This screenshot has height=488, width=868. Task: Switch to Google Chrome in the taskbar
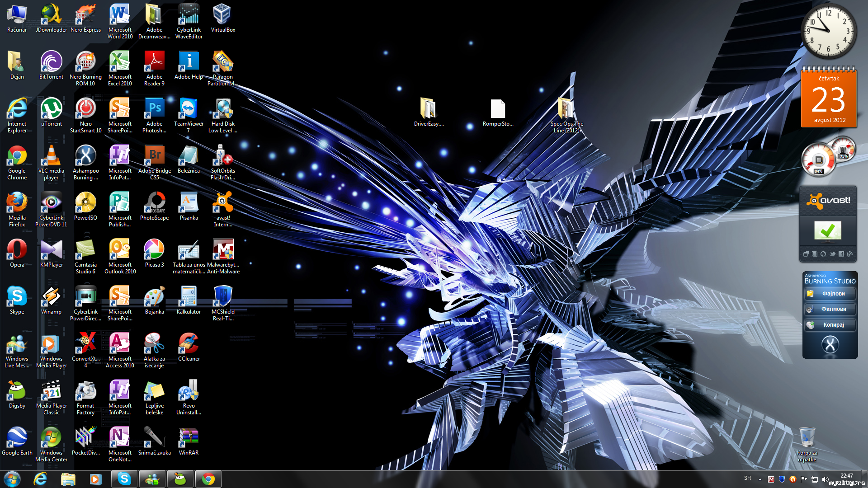pos(208,479)
